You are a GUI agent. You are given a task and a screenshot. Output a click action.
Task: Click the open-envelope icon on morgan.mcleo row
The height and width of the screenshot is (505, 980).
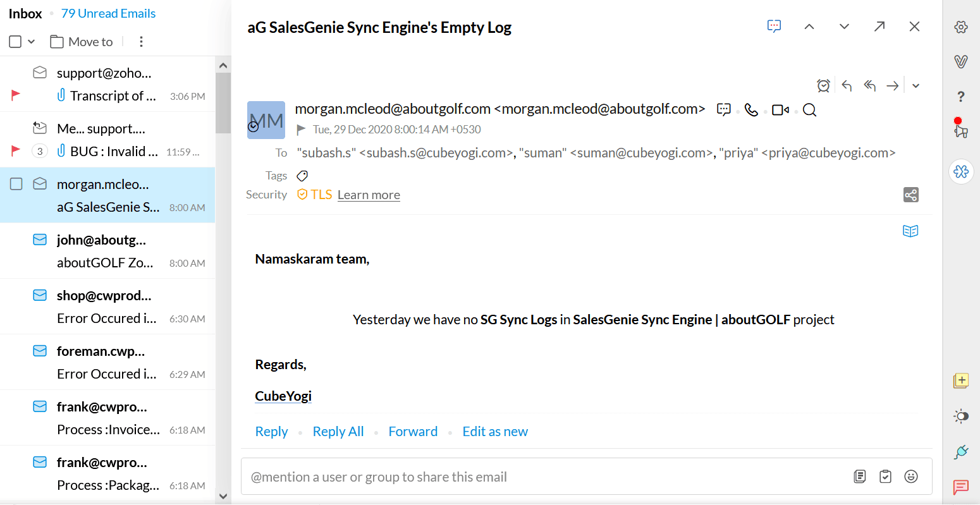tap(40, 184)
